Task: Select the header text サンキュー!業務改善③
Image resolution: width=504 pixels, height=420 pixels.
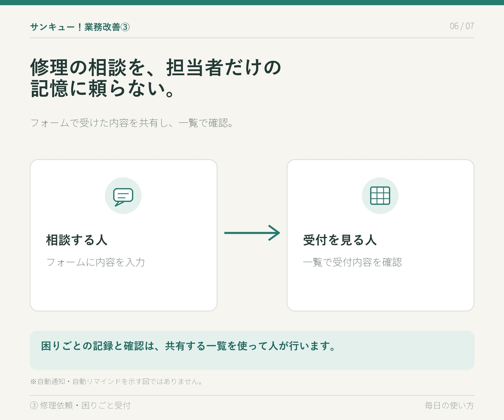Action: click(x=80, y=27)
